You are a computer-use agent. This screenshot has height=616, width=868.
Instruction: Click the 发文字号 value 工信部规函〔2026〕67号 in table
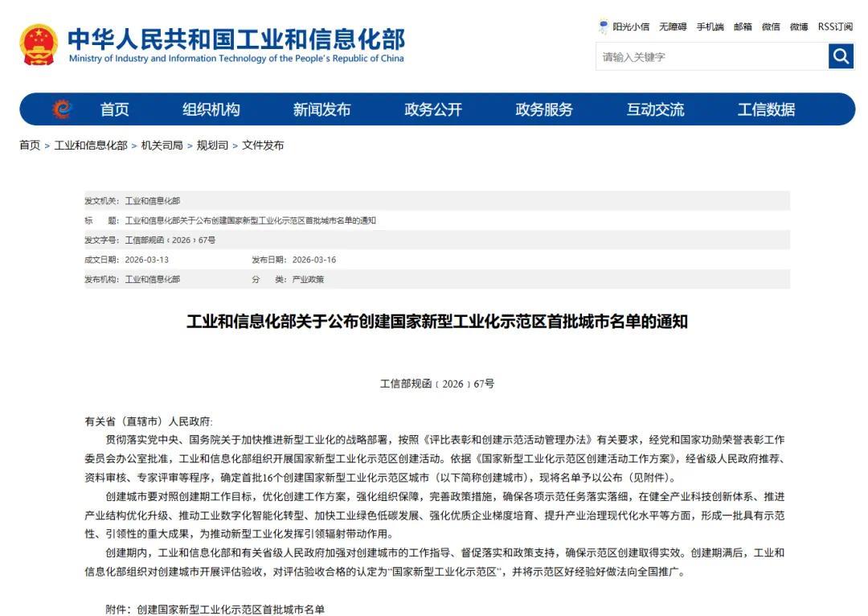pyautogui.click(x=170, y=240)
